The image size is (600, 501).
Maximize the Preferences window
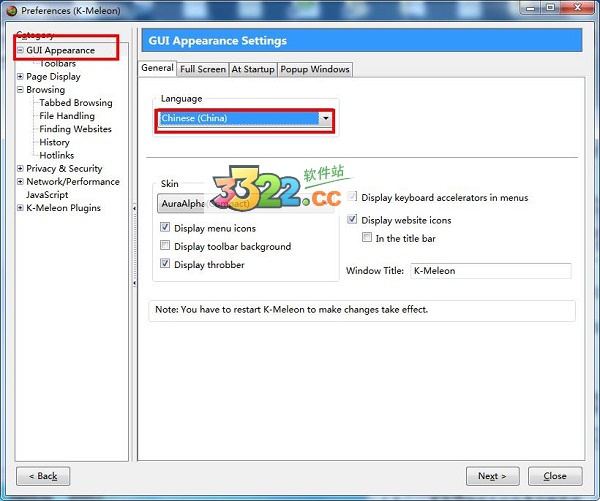click(x=550, y=8)
